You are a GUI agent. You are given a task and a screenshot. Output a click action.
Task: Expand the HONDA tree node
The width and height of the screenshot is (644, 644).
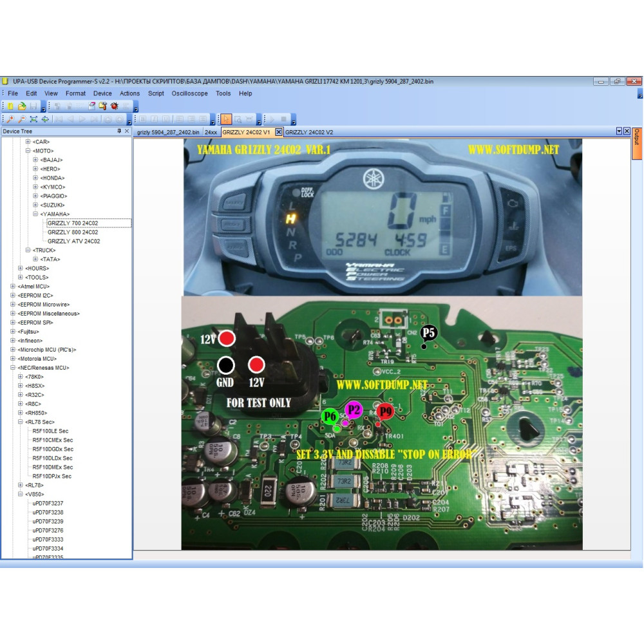click(x=35, y=178)
